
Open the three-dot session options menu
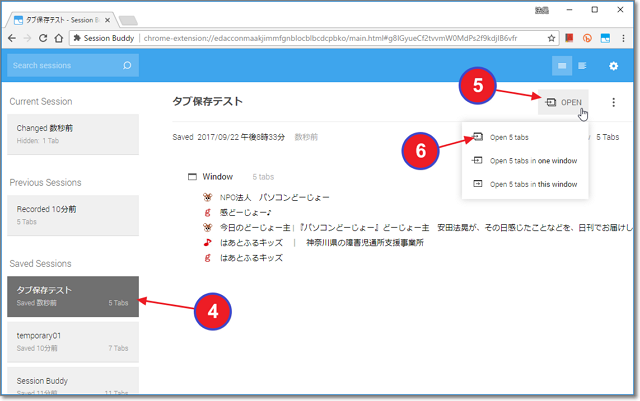(x=613, y=102)
